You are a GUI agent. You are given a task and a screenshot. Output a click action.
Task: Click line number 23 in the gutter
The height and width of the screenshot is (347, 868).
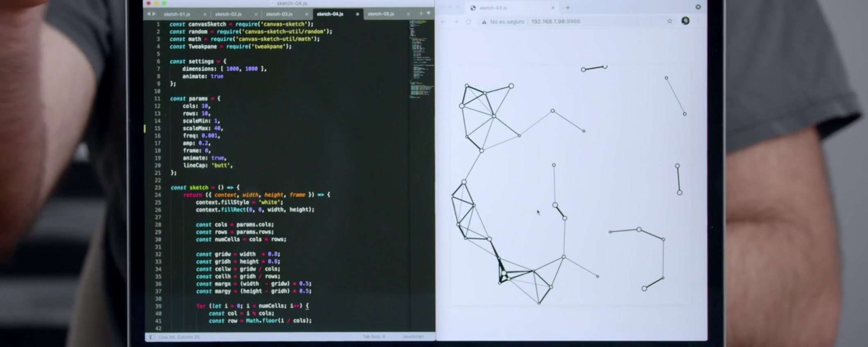point(158,188)
